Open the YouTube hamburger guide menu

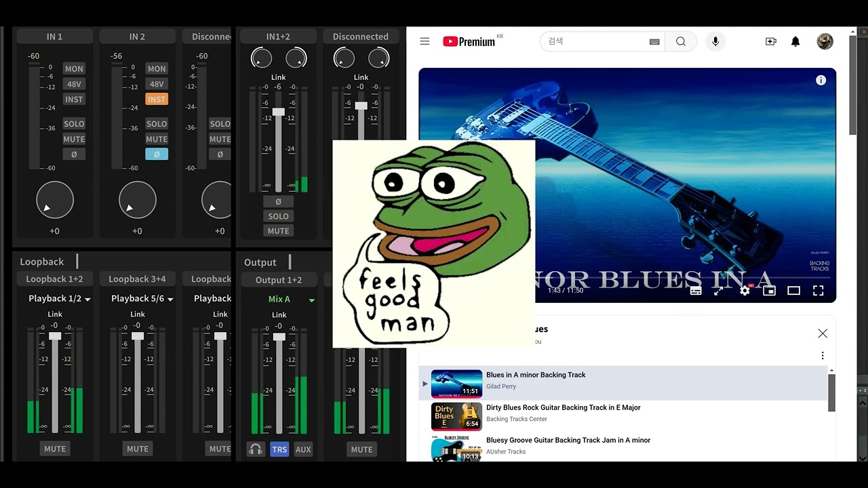click(x=425, y=41)
